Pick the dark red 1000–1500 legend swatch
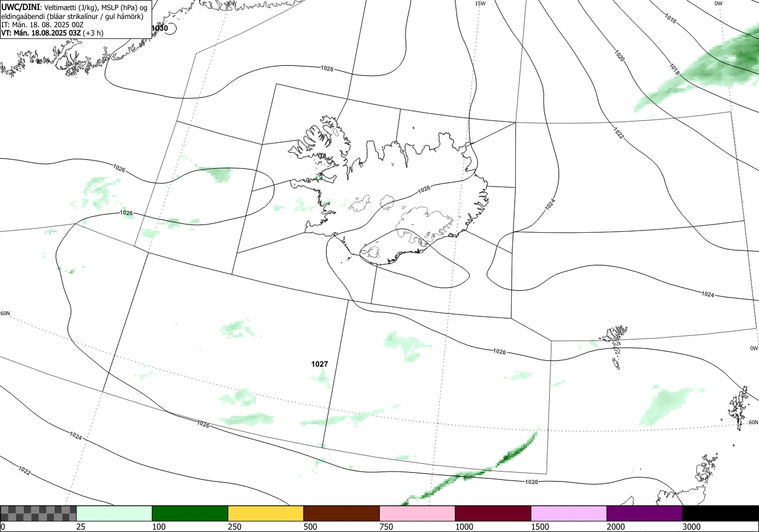Screen dimensions: 759x532 click(x=493, y=513)
